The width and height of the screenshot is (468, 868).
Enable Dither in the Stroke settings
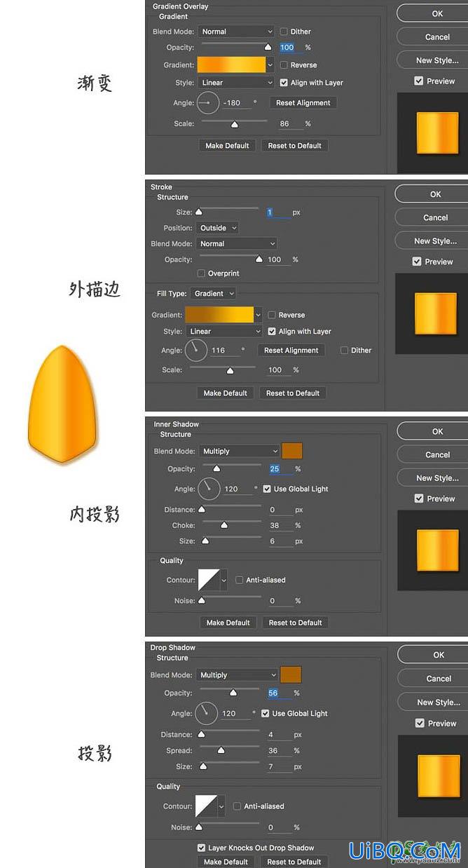(x=344, y=351)
